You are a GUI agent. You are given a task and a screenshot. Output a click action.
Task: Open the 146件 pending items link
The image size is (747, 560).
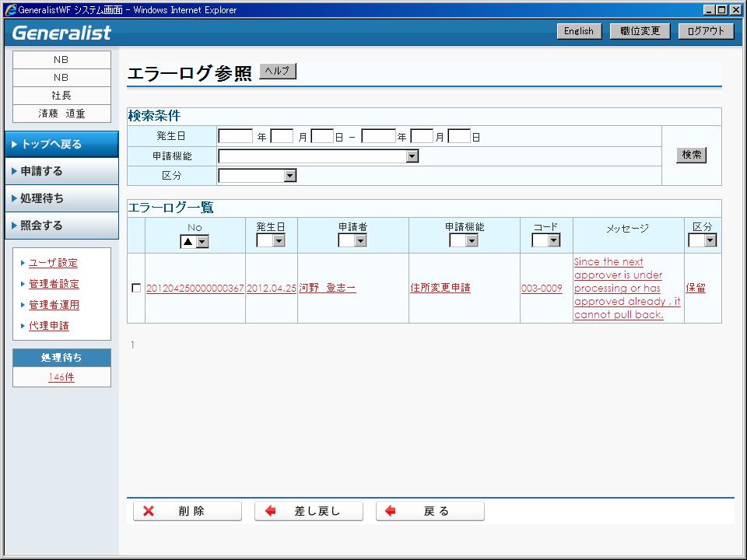pyautogui.click(x=61, y=377)
